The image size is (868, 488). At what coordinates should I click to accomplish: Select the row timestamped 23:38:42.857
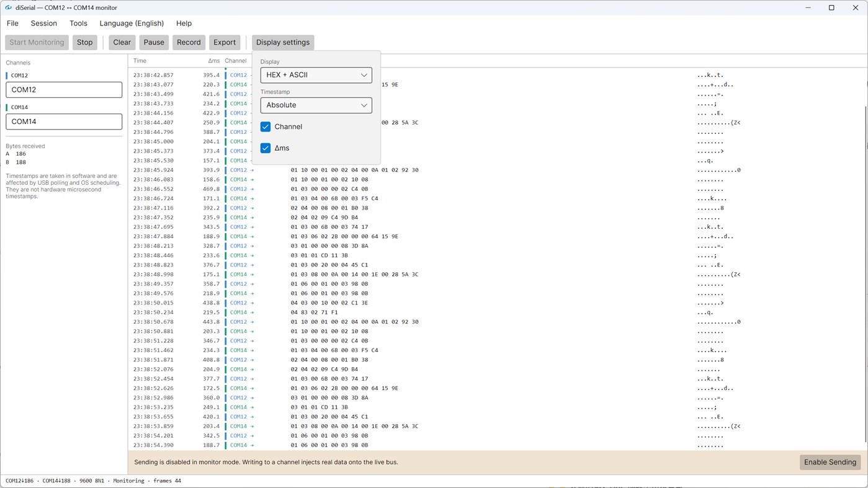496,75
